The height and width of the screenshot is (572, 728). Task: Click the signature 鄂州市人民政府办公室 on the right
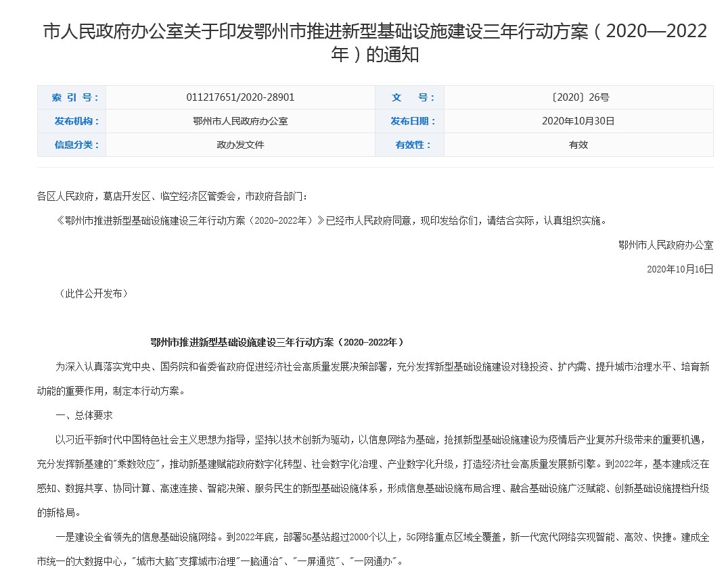(x=666, y=245)
